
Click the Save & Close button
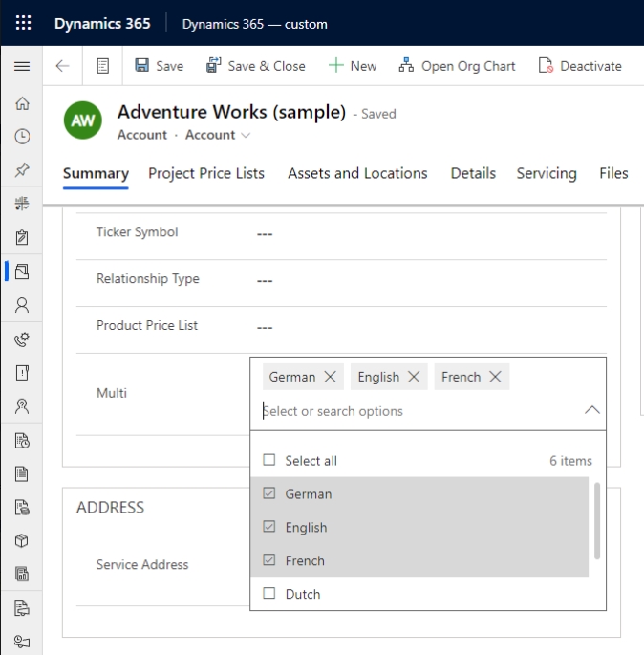click(x=256, y=66)
